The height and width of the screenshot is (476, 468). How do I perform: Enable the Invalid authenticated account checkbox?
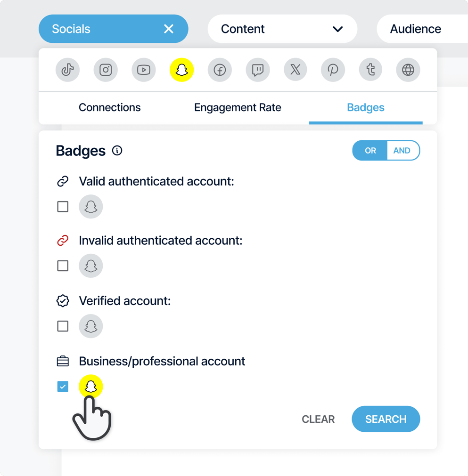pyautogui.click(x=63, y=266)
